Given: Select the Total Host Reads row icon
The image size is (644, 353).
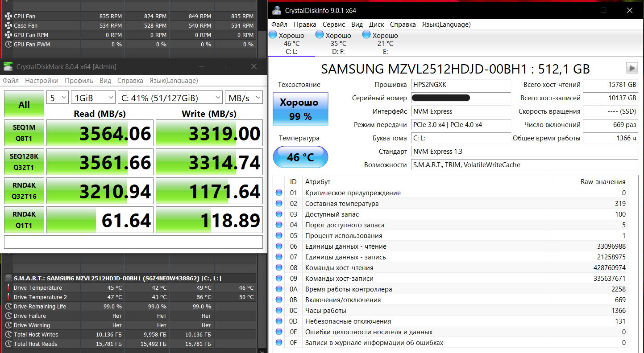Looking at the screenshot, I should tap(8, 344).
